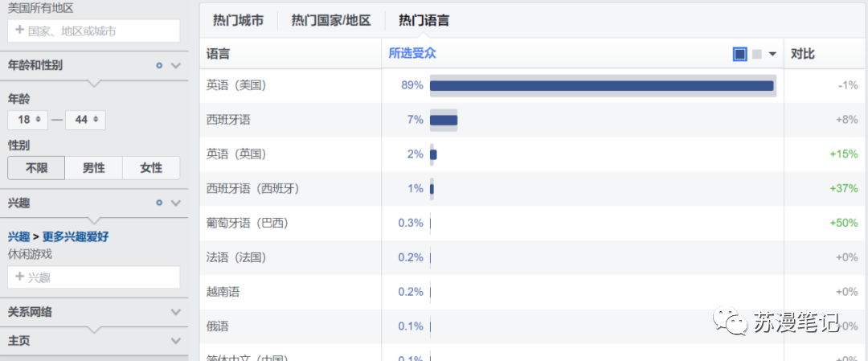This screenshot has width=868, height=361.
Task: Collapse the 兴趣 section chevron
Action: [176, 203]
